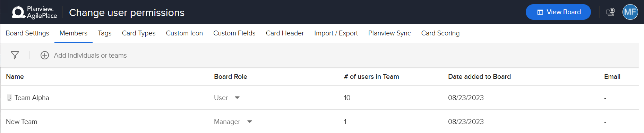Click the plus circle add icon
This screenshot has height=133, width=644.
coord(45,55)
